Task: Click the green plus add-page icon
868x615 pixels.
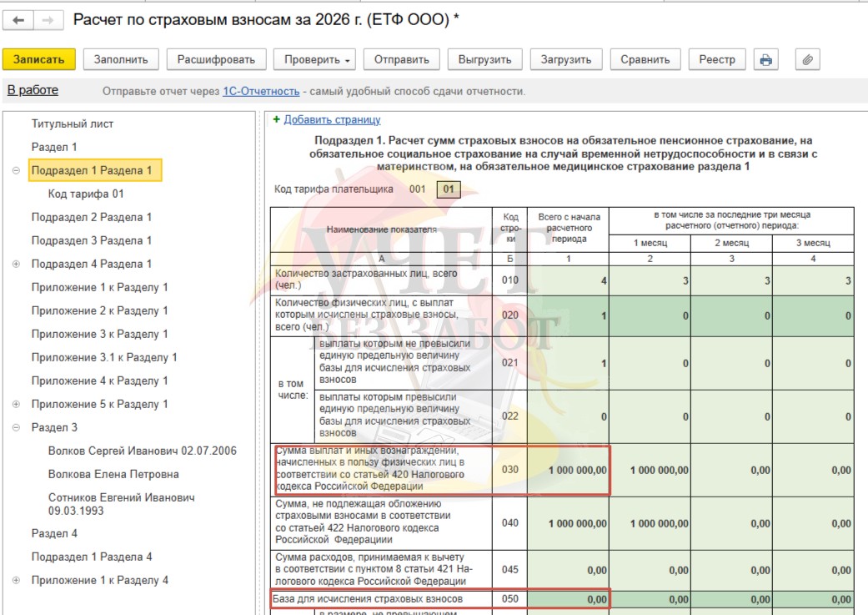Action: point(276,119)
